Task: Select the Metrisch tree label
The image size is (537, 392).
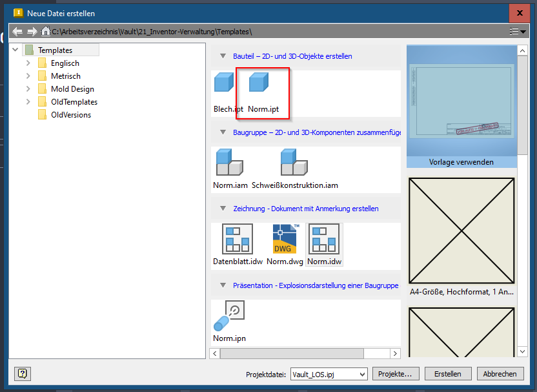Action: point(66,76)
